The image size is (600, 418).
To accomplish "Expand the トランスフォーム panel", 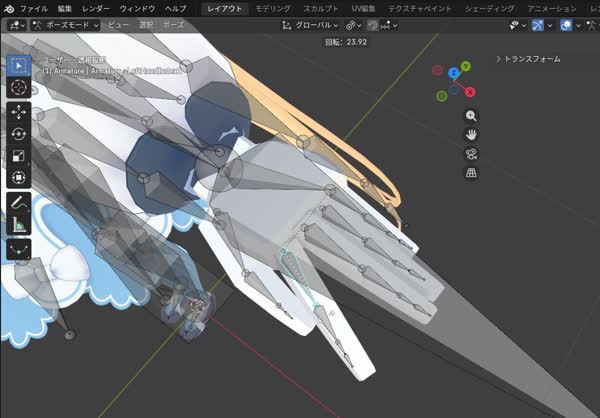I will 528,59.
